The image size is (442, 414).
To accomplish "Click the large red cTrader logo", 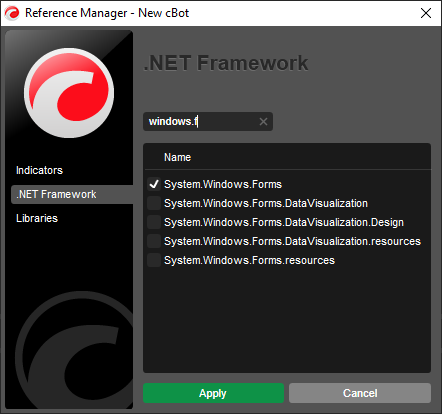I will [x=69, y=93].
